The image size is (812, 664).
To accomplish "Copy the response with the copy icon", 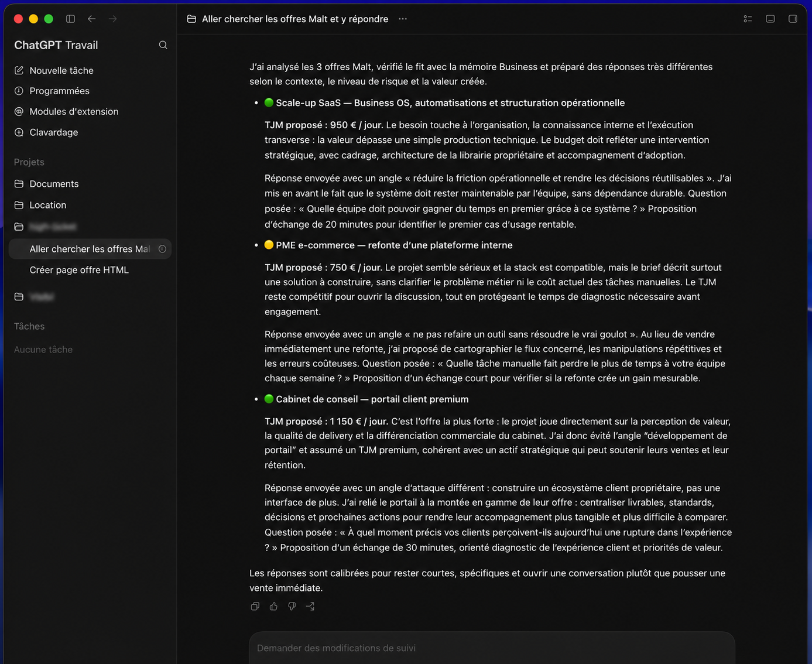I will [x=255, y=607].
